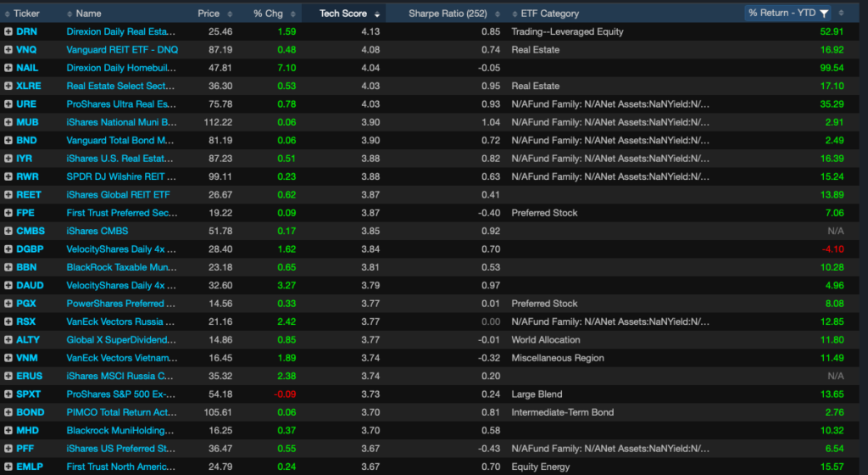The image size is (868, 475).
Task: Select the 1.04 Sharpe ratio cell
Action: (x=491, y=122)
